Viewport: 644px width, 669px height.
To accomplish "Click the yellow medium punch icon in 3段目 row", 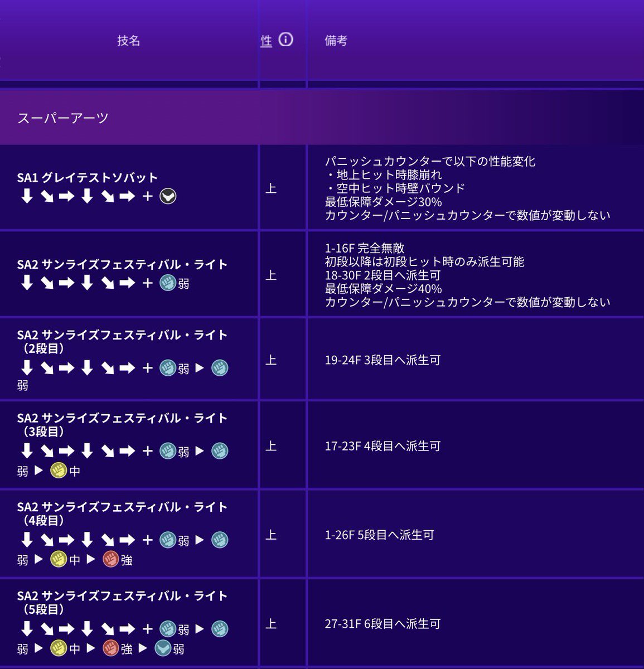I will (59, 471).
